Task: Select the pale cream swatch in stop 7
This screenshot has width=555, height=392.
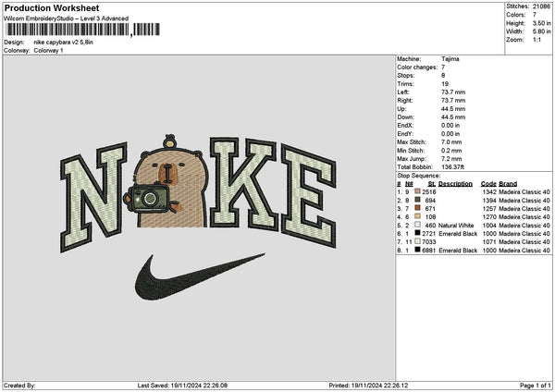Action: tap(418, 241)
